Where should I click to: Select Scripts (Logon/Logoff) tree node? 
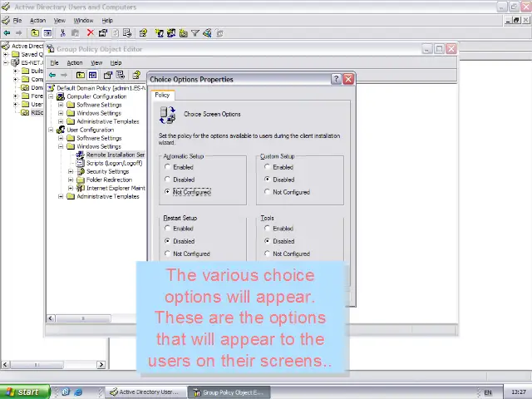114,163
